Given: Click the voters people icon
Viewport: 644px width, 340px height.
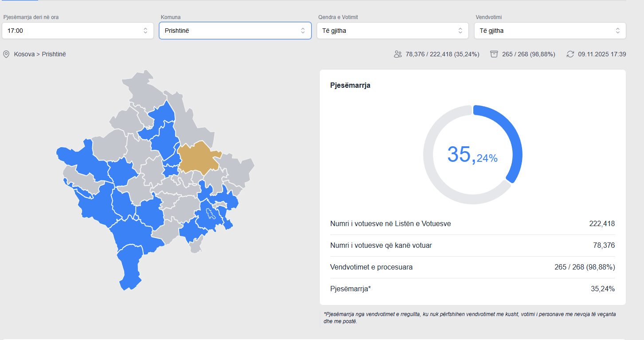Looking at the screenshot, I should 397,54.
